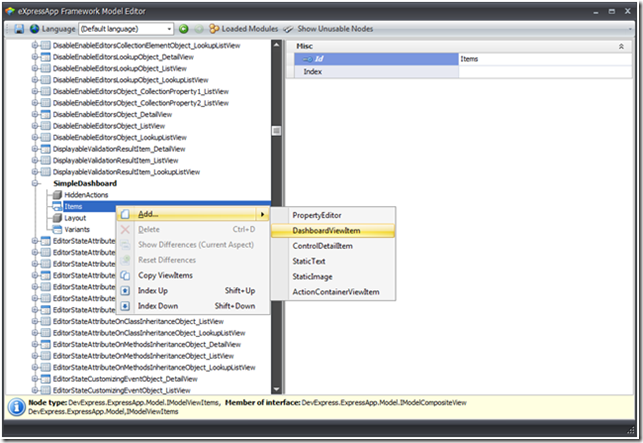This screenshot has width=643, height=443.
Task: Select the Id property row
Action: (x=376, y=59)
